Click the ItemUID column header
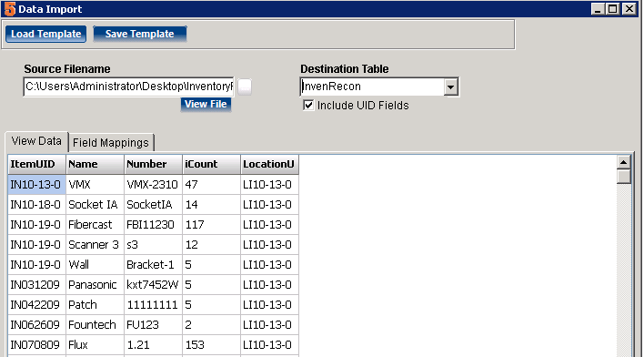 (37, 164)
